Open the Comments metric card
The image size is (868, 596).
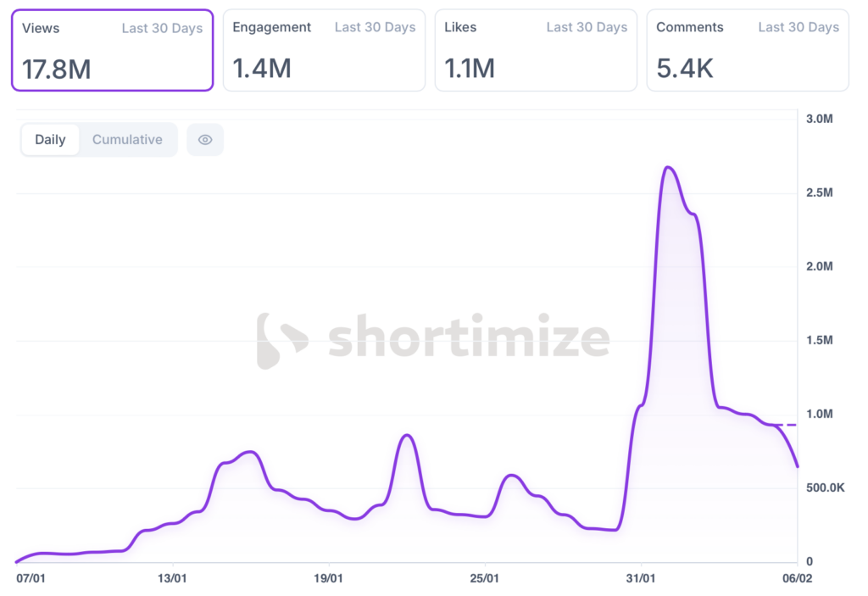pos(747,50)
